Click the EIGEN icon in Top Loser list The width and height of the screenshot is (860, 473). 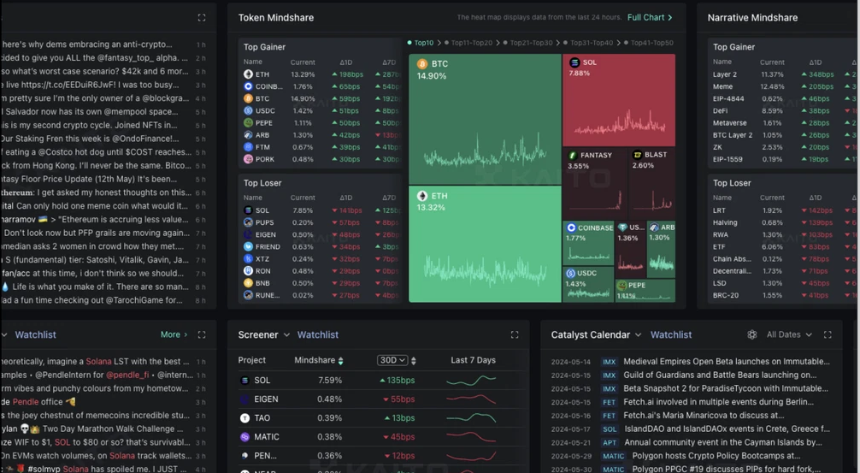[248, 234]
